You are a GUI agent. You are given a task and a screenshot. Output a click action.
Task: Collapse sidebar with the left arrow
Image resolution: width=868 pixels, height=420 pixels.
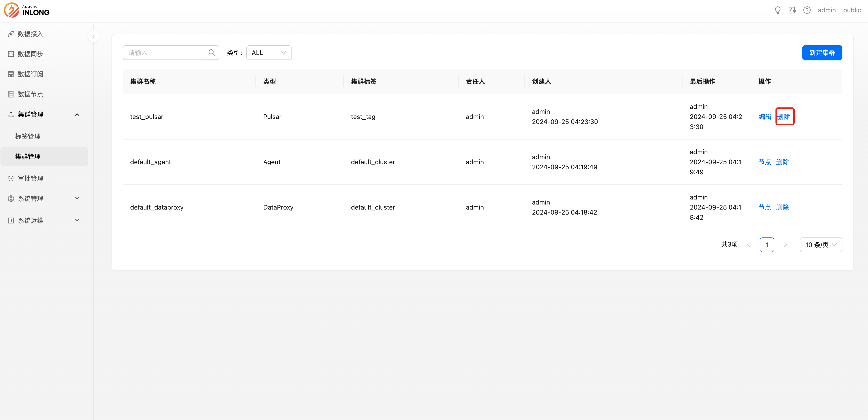tap(94, 36)
